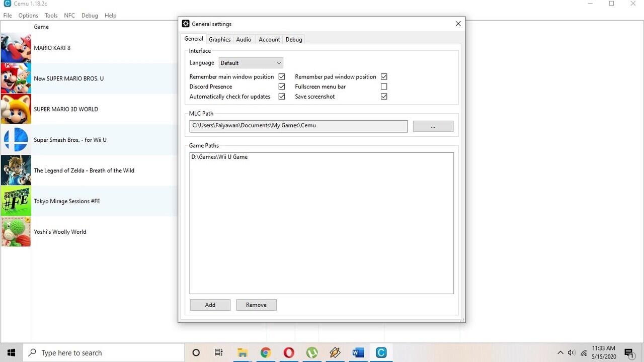Select Super Smash Bros. - for Wii U title text
The height and width of the screenshot is (362, 644).
pyautogui.click(x=70, y=140)
